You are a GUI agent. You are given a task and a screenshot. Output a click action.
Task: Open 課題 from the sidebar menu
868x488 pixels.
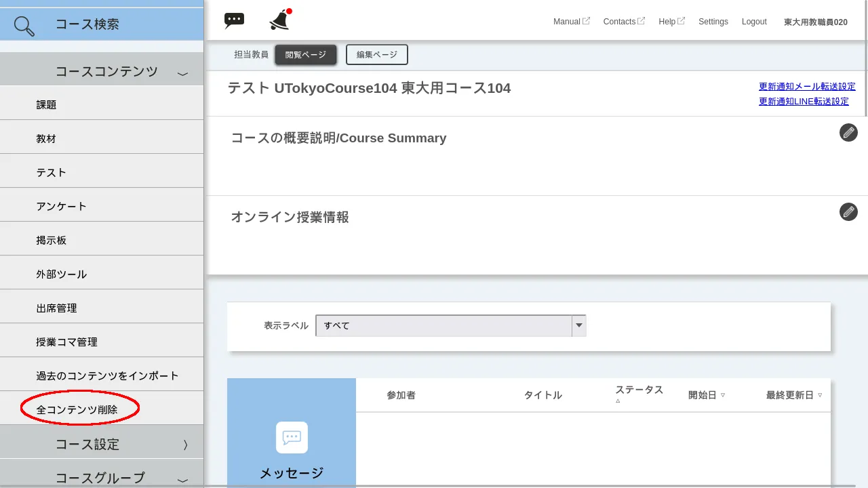coord(45,104)
